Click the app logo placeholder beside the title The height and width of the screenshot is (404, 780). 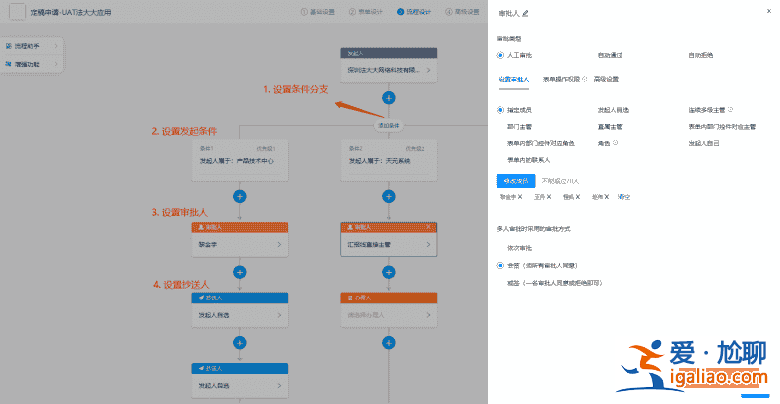click(17, 11)
